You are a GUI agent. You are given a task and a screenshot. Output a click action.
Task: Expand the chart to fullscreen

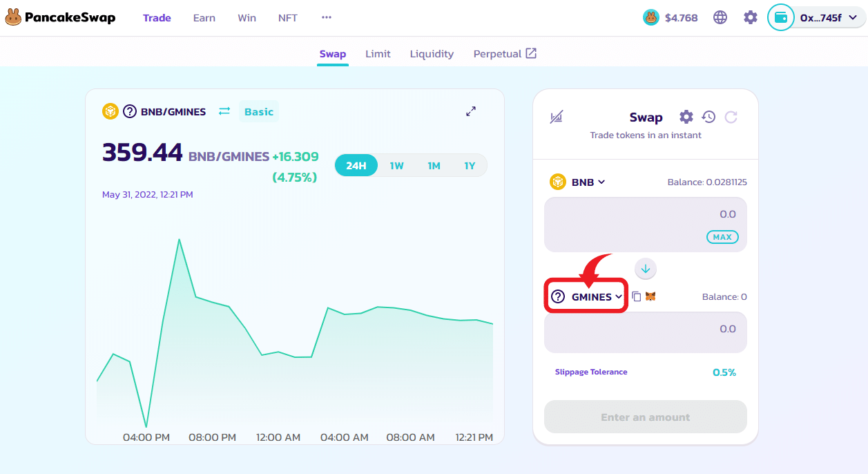[471, 111]
